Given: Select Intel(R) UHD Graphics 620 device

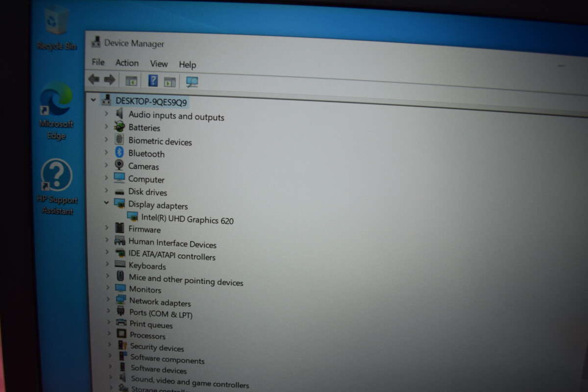Looking at the screenshot, I should tap(187, 219).
